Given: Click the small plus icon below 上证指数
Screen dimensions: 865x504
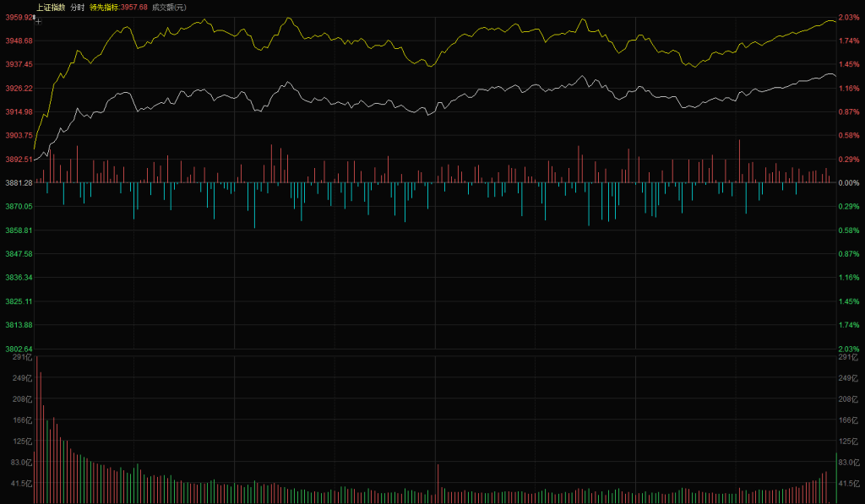Looking at the screenshot, I should click(38, 21).
